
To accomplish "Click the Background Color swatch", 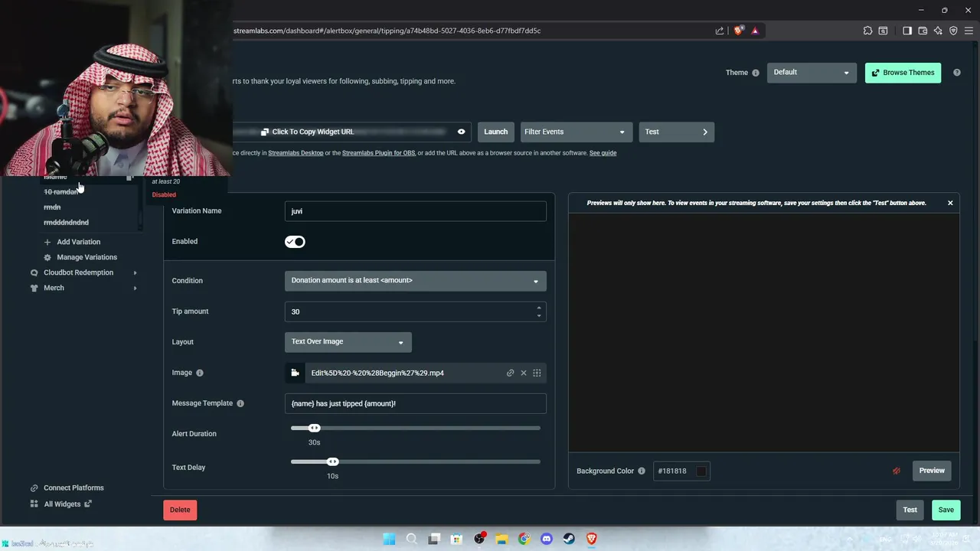I will point(701,471).
